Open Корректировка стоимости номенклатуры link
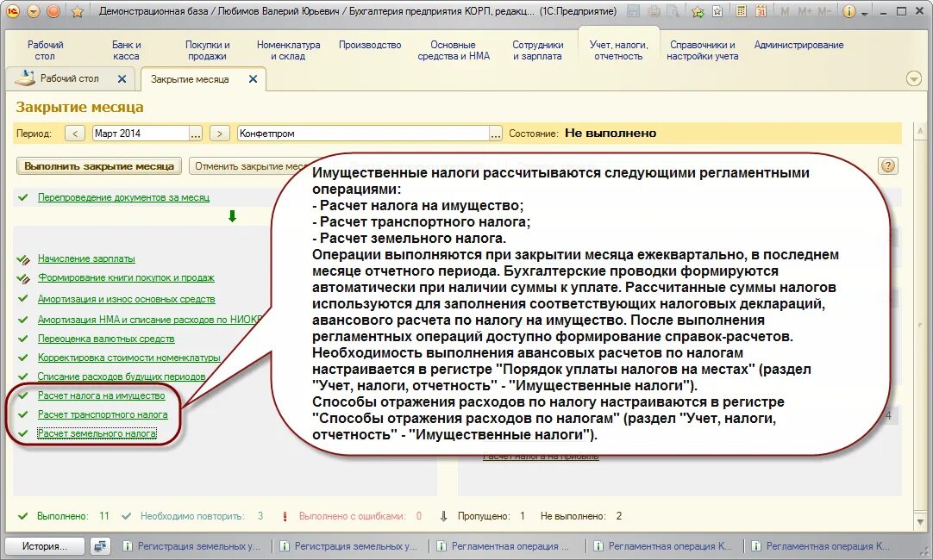The width and height of the screenshot is (933, 560). 128,358
